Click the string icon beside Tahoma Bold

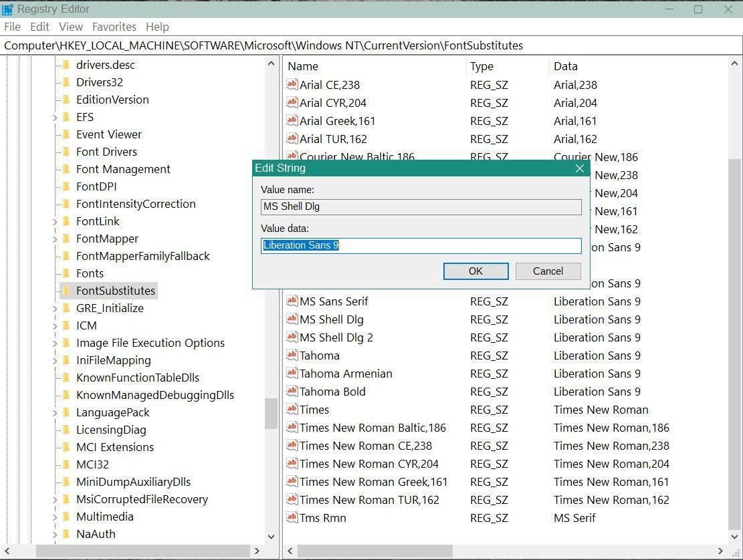coord(292,390)
